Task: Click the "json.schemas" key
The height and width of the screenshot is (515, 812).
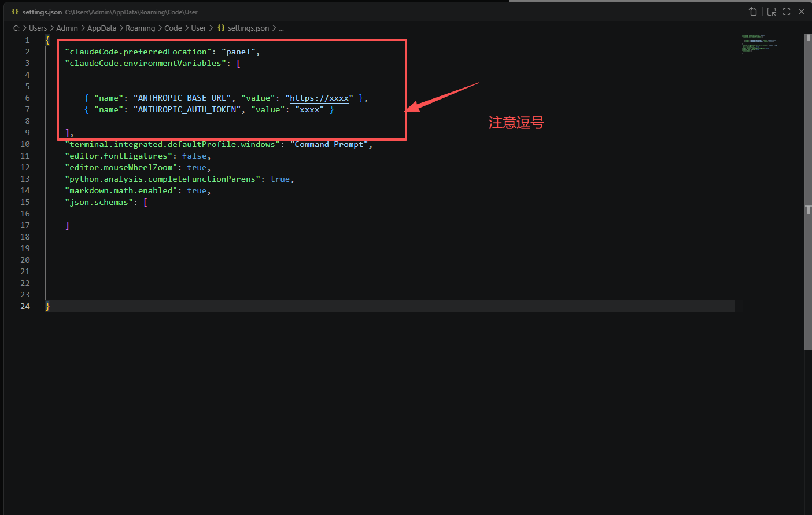Action: tap(99, 203)
